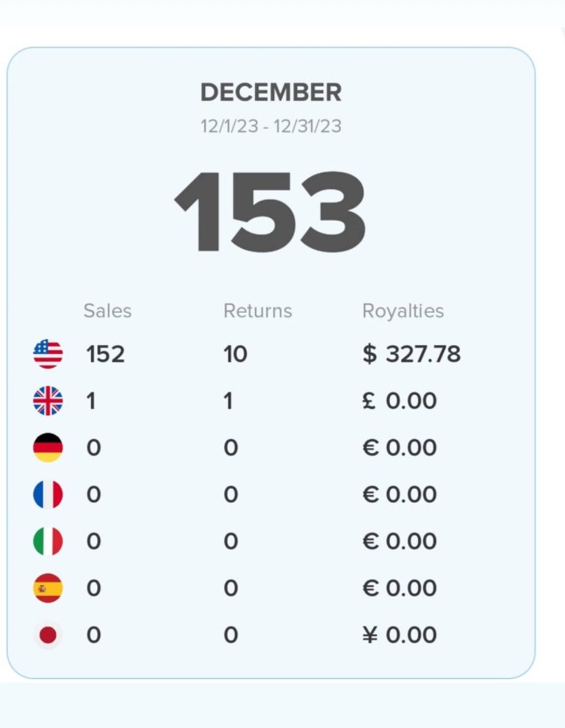Image resolution: width=565 pixels, height=728 pixels.
Task: Click the $ 327.78 royalties amount
Action: (412, 354)
